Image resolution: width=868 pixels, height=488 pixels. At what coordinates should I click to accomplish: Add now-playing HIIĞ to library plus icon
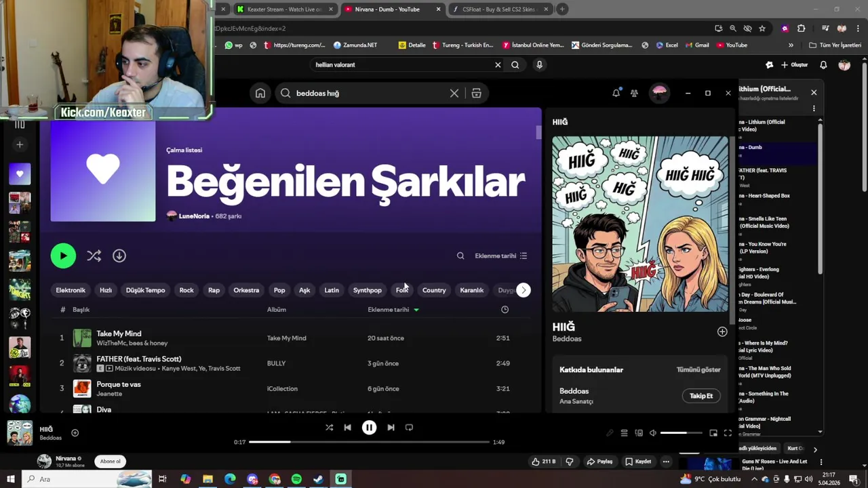75,433
